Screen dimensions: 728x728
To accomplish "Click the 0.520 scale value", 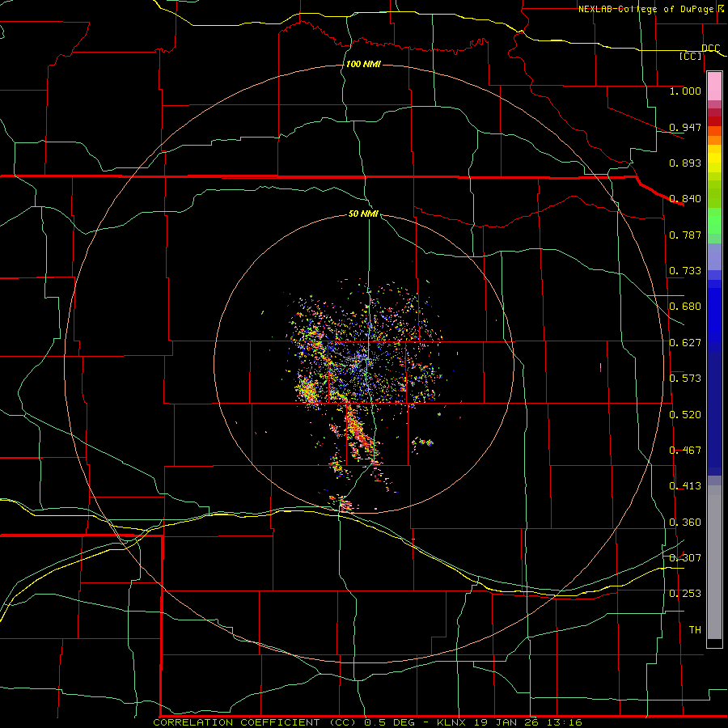I will click(x=685, y=415).
